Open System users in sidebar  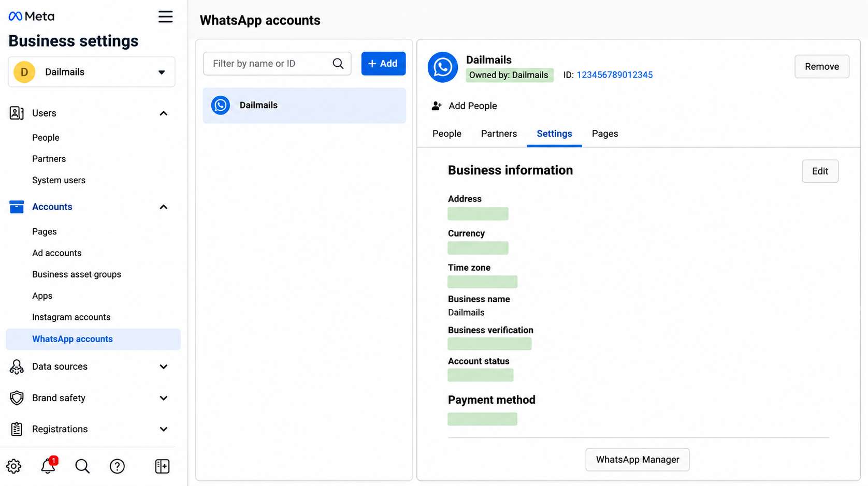(x=59, y=180)
